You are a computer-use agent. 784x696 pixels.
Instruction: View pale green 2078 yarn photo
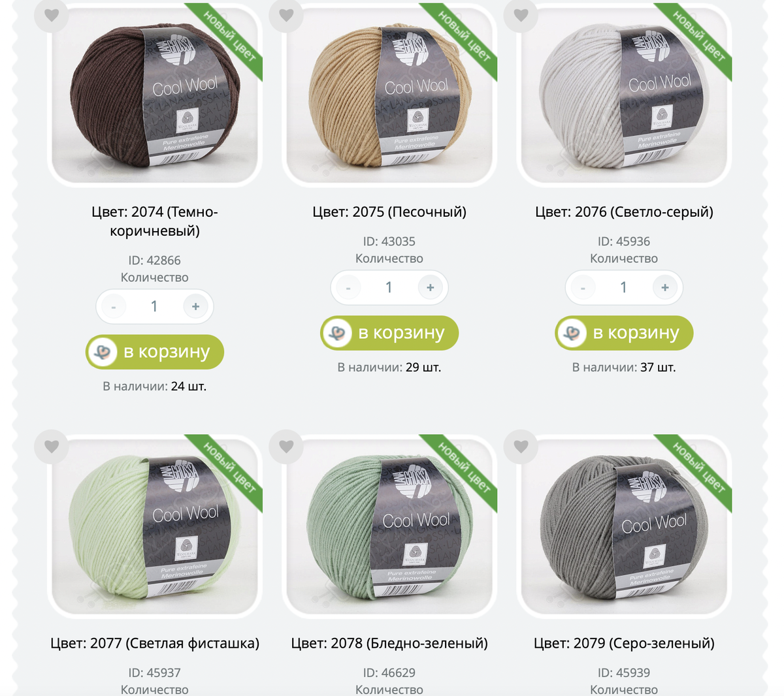[389, 526]
